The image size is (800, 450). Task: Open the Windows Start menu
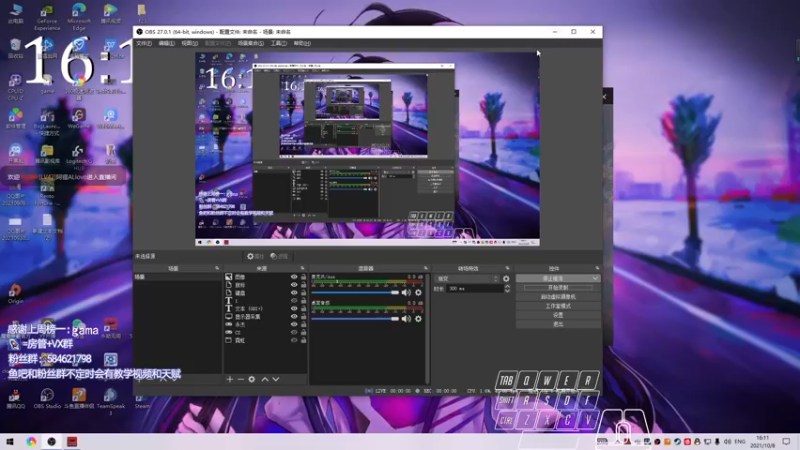[10, 441]
